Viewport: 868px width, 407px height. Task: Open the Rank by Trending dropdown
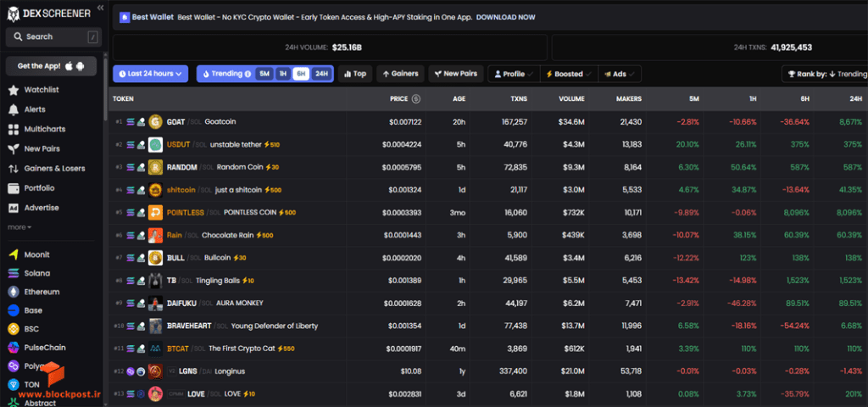(x=824, y=74)
